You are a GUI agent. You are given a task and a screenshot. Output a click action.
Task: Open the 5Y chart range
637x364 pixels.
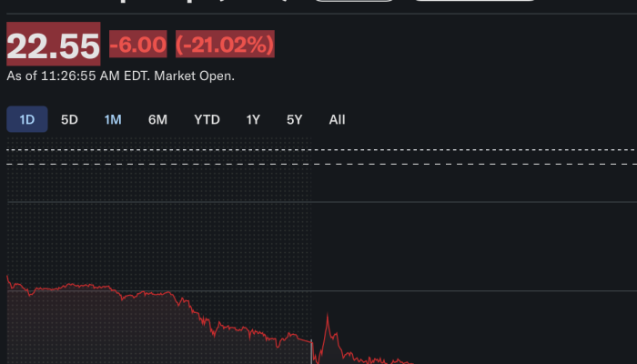pyautogui.click(x=294, y=119)
